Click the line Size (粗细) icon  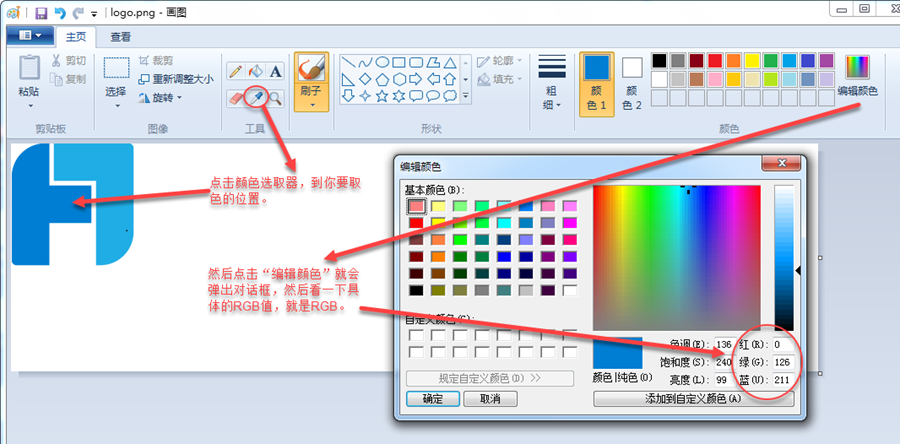(x=552, y=67)
